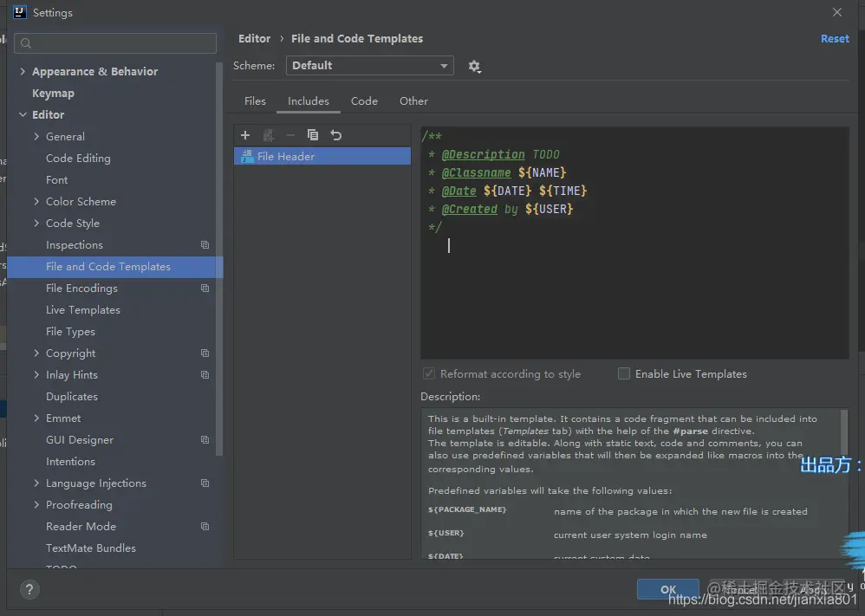Screen dimensions: 865x616
Task: Expand the Inlay Hints node
Action: pyautogui.click(x=36, y=375)
